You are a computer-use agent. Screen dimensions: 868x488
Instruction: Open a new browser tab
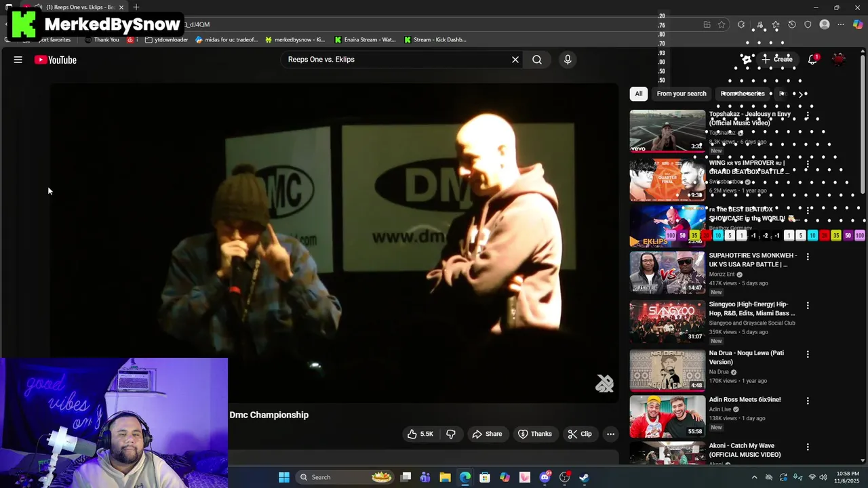(x=136, y=7)
